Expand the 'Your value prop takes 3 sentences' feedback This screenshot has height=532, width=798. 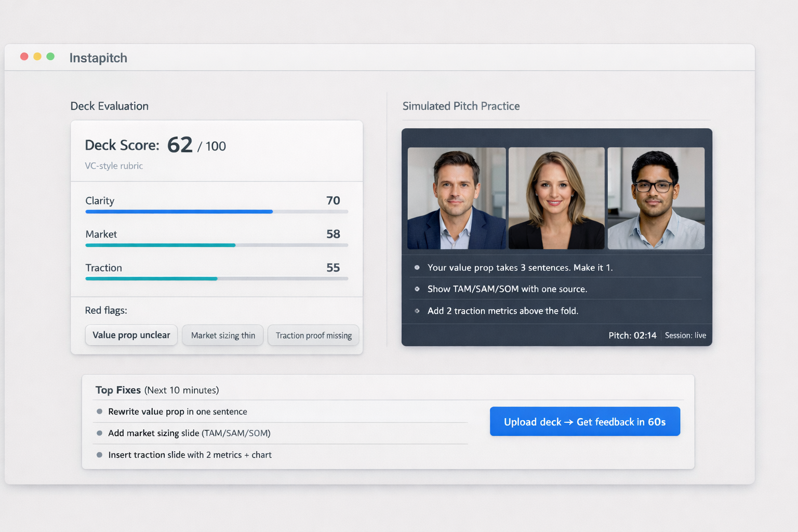coord(520,268)
